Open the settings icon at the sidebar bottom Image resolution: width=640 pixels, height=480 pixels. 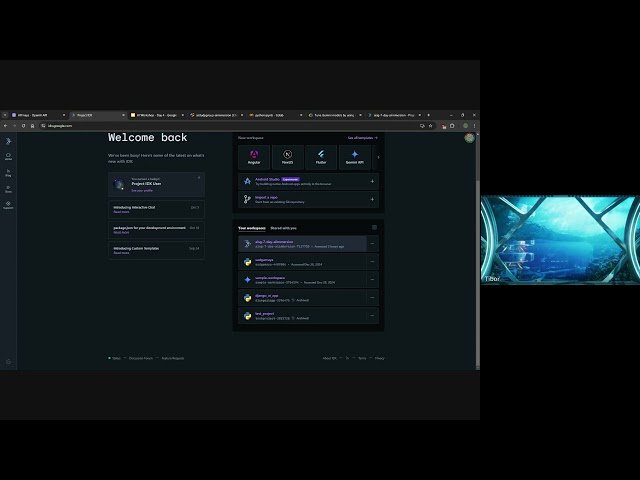(x=8, y=362)
